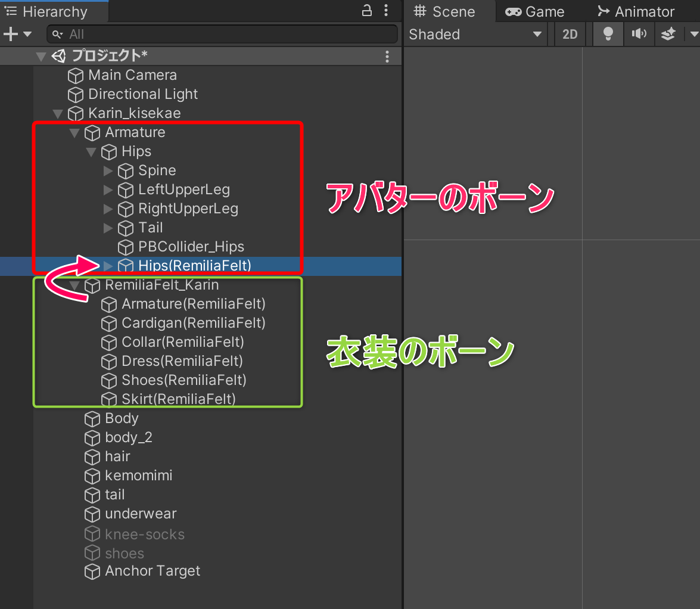Viewport: 700px width, 609px height.
Task: Expand the RightUpperLeg foldout
Action: point(108,209)
